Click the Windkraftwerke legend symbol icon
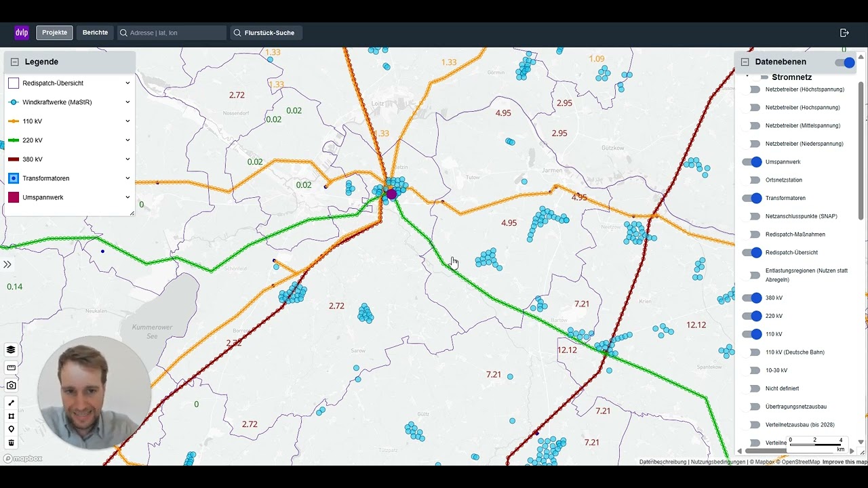Viewport: 868px width, 488px height. (x=14, y=102)
